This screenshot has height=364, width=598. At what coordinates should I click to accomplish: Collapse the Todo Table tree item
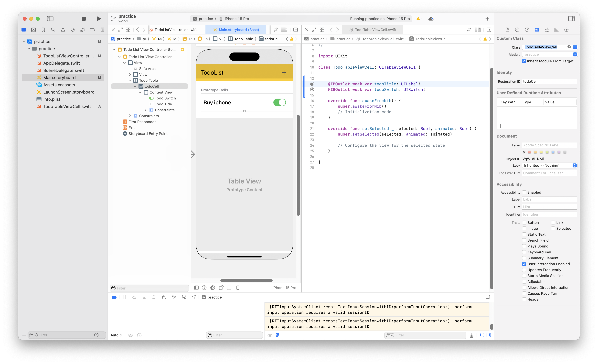coord(130,80)
